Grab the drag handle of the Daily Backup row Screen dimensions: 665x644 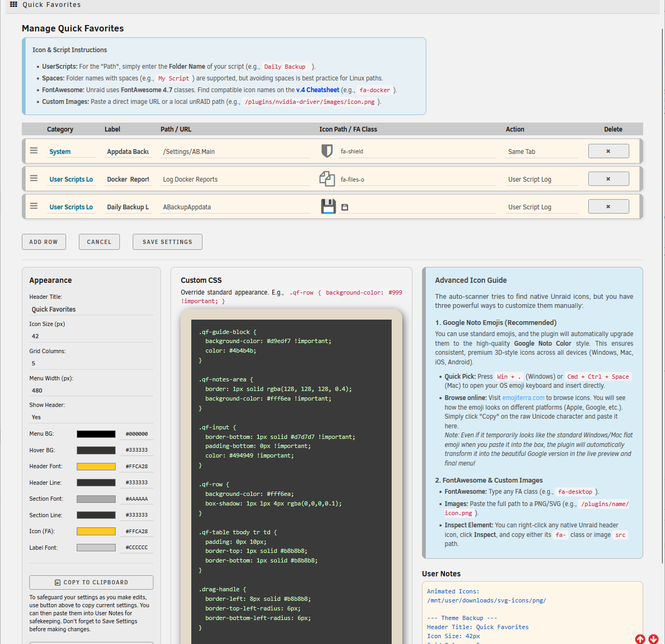34,206
